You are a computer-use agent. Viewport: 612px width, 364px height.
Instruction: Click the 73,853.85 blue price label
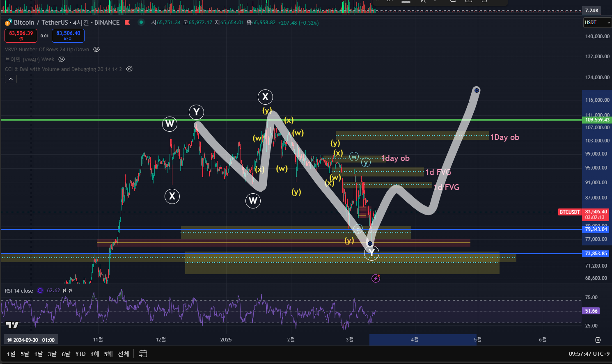[x=597, y=254]
